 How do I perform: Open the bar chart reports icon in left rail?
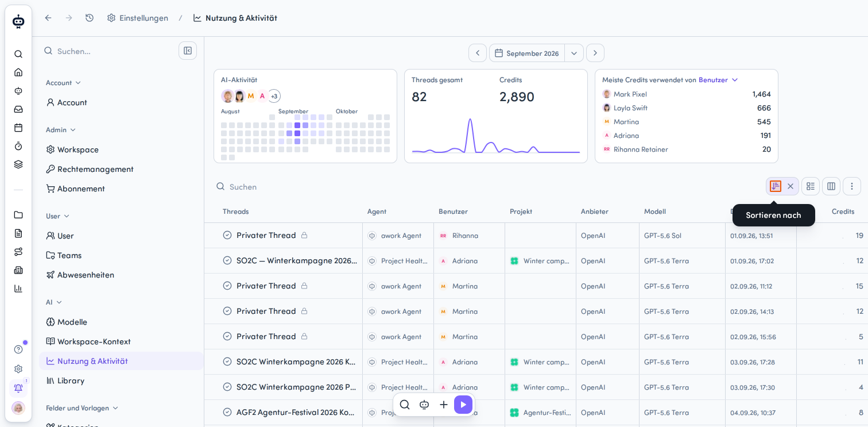pyautogui.click(x=18, y=288)
